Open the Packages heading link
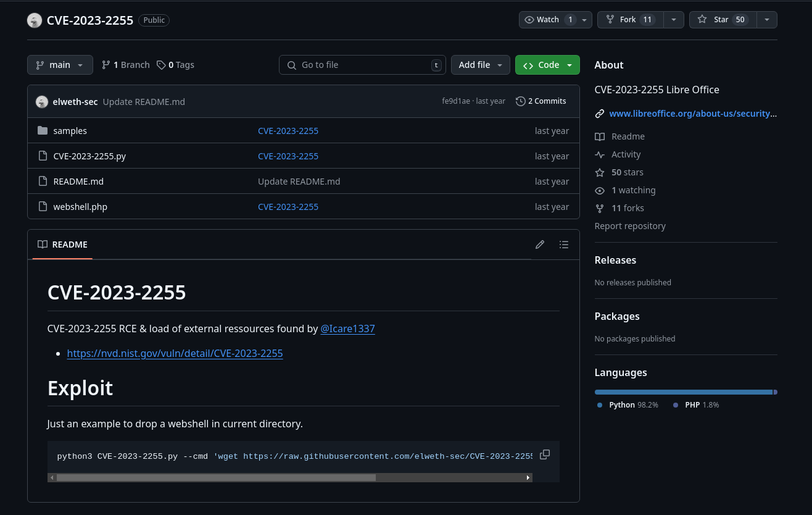The width and height of the screenshot is (812, 515). point(617,316)
